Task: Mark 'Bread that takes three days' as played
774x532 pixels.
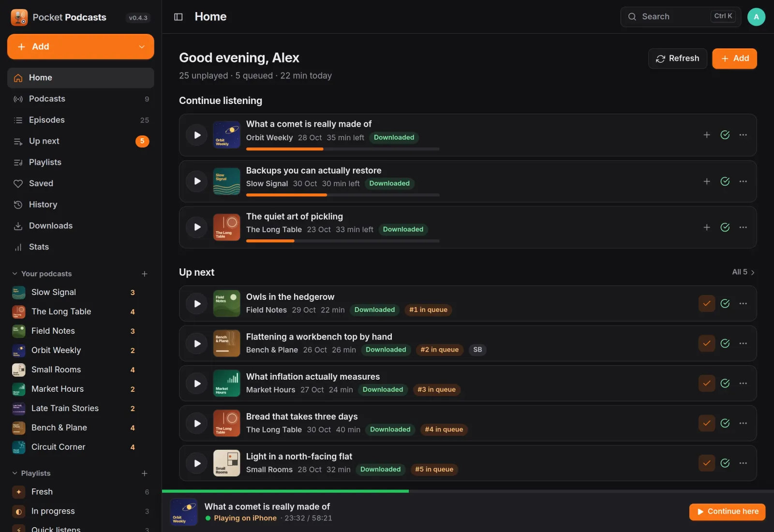Action: pyautogui.click(x=725, y=423)
